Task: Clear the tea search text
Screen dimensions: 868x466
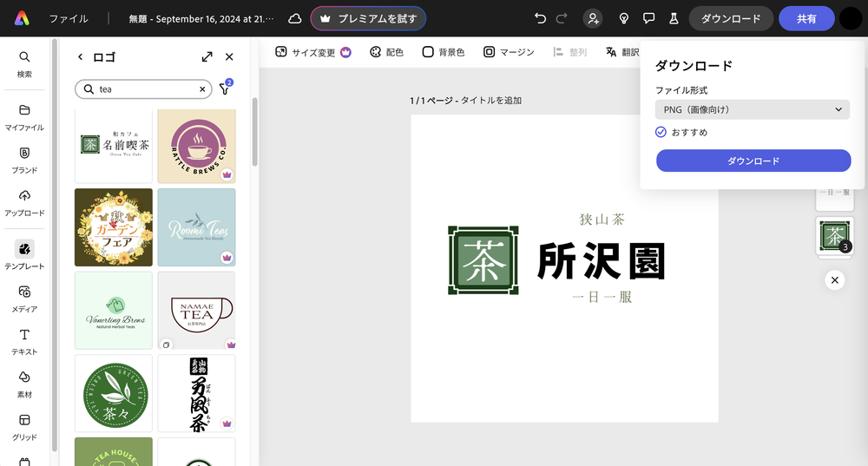Action: coord(202,89)
